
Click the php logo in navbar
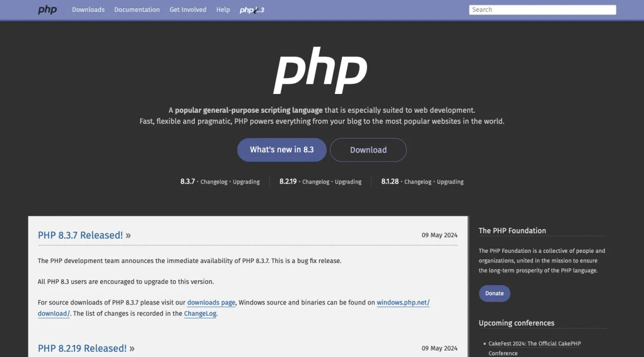(x=47, y=10)
